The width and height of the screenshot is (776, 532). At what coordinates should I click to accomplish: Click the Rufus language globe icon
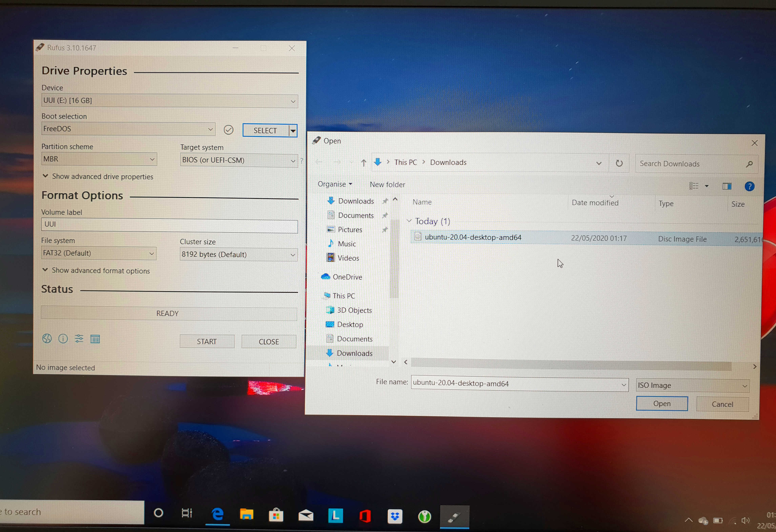47,338
